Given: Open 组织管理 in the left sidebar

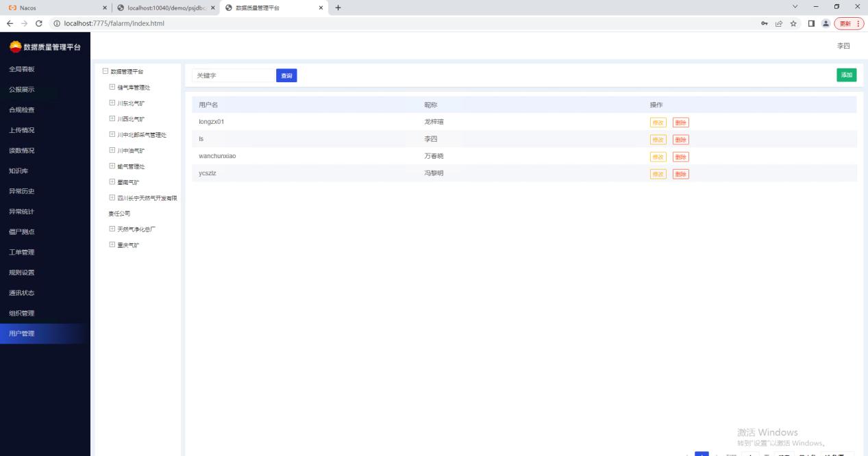Looking at the screenshot, I should pyautogui.click(x=22, y=313).
